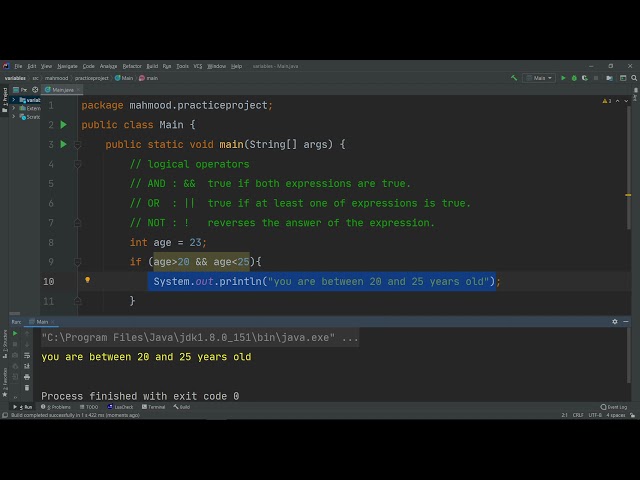Screen dimensions: 640x480
Task: Close the Main.java editor tab
Action: coord(78,89)
